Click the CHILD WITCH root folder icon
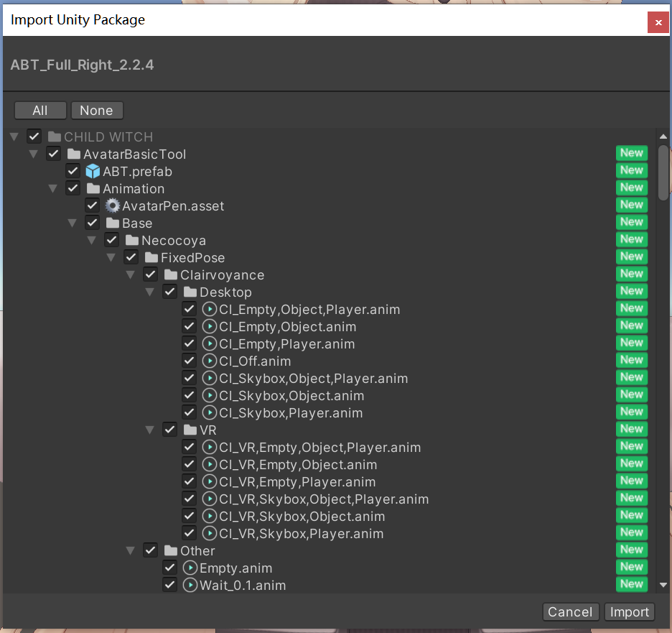Image resolution: width=672 pixels, height=633 pixels. 54,137
